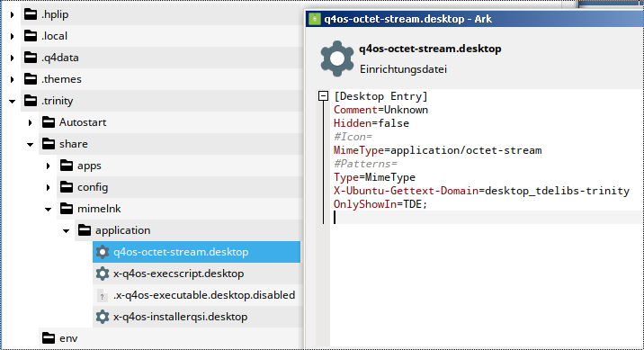Select .trinity folder name
This screenshot has width=644, height=350.
coord(57,101)
